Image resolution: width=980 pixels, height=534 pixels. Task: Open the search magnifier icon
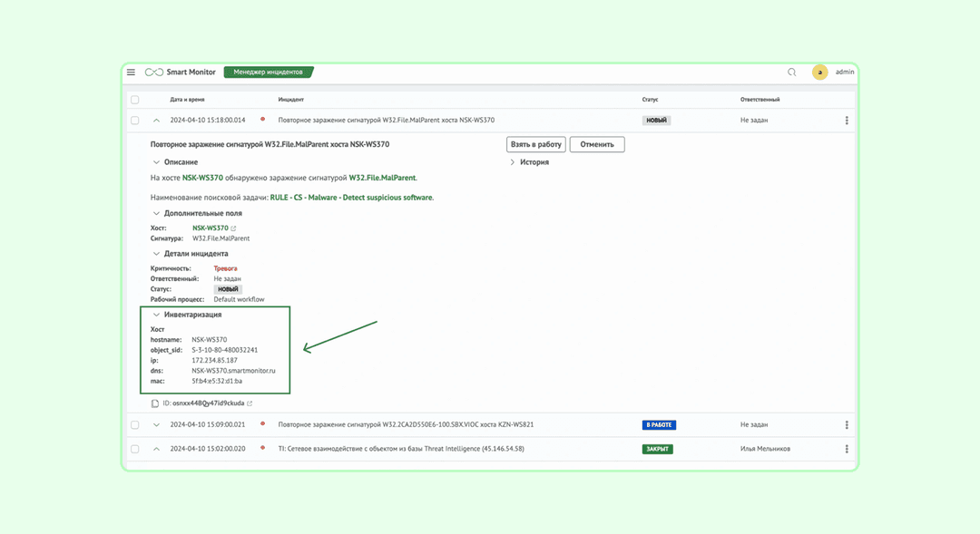[x=792, y=73]
